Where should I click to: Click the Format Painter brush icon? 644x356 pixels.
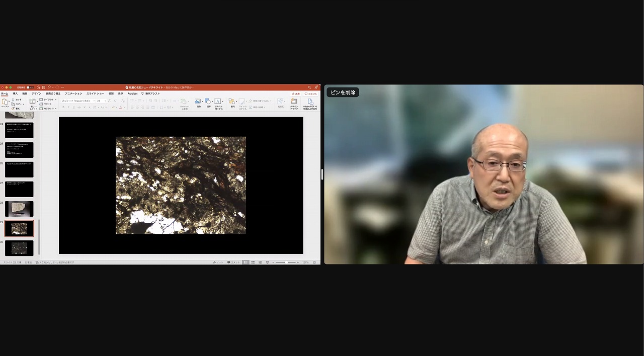[x=13, y=108]
